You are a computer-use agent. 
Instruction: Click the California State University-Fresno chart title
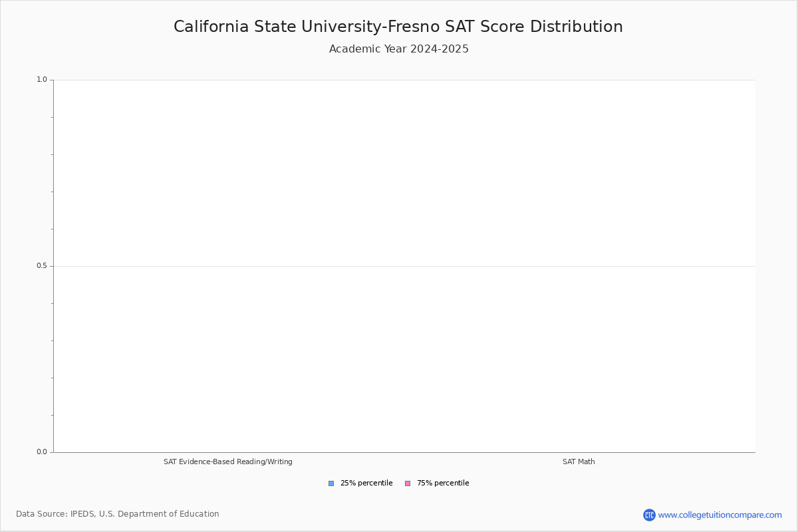pyautogui.click(x=398, y=27)
